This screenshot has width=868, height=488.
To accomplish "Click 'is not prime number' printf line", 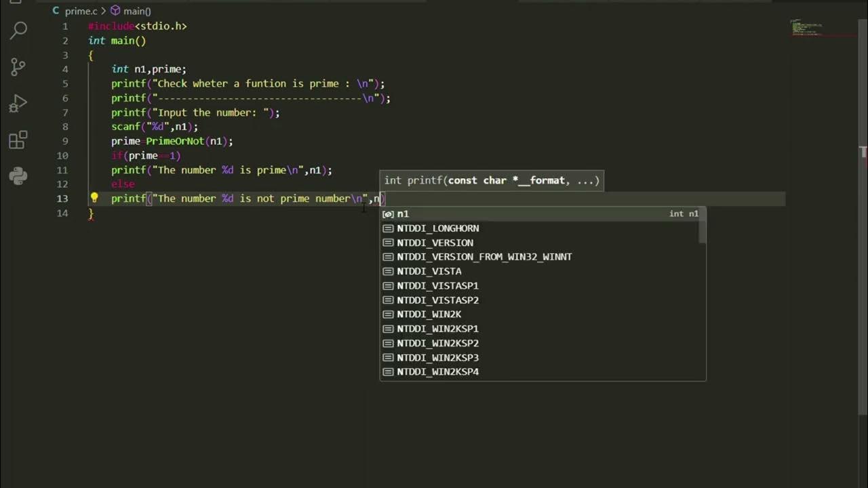I will pos(248,199).
